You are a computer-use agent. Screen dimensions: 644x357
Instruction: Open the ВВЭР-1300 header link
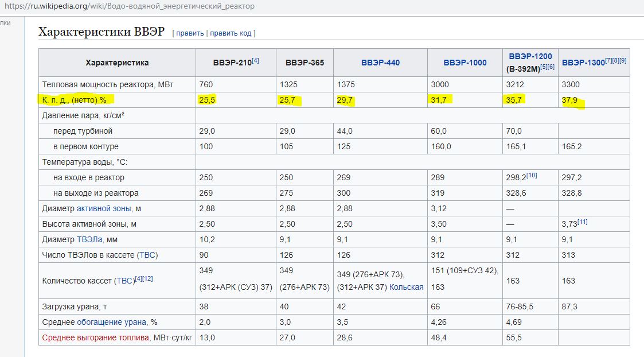[583, 63]
